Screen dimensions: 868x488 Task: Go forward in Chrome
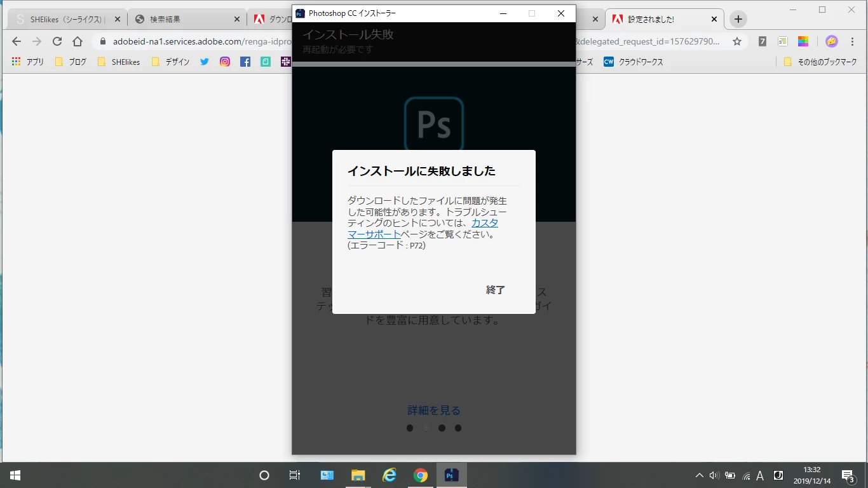(x=37, y=41)
